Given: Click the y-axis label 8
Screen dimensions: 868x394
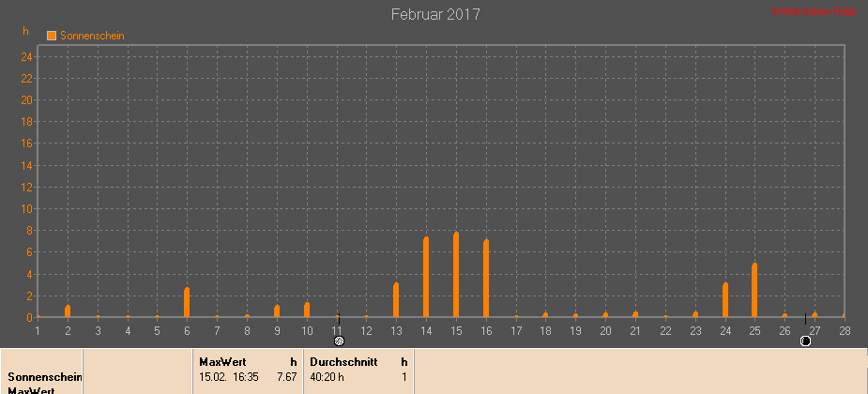Looking at the screenshot, I should (29, 230).
